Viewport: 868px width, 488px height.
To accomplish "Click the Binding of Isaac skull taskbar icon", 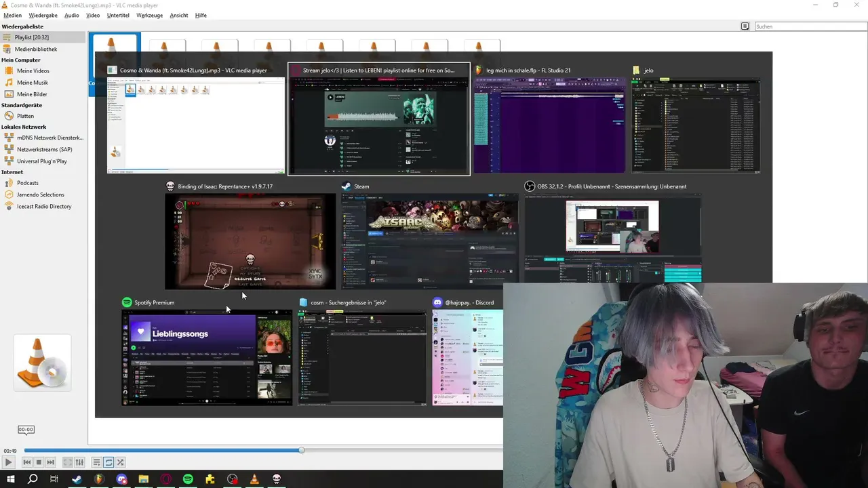I will (x=277, y=479).
